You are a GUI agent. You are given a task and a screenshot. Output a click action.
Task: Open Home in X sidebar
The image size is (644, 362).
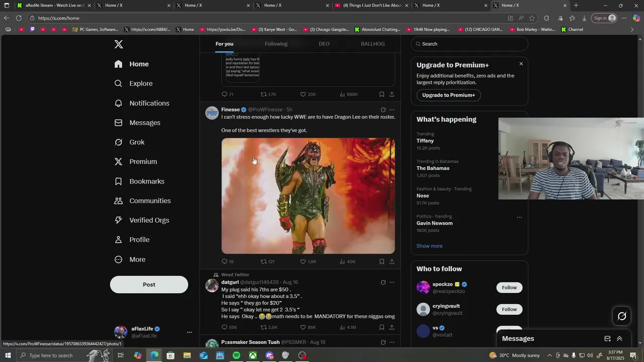tap(132, 64)
